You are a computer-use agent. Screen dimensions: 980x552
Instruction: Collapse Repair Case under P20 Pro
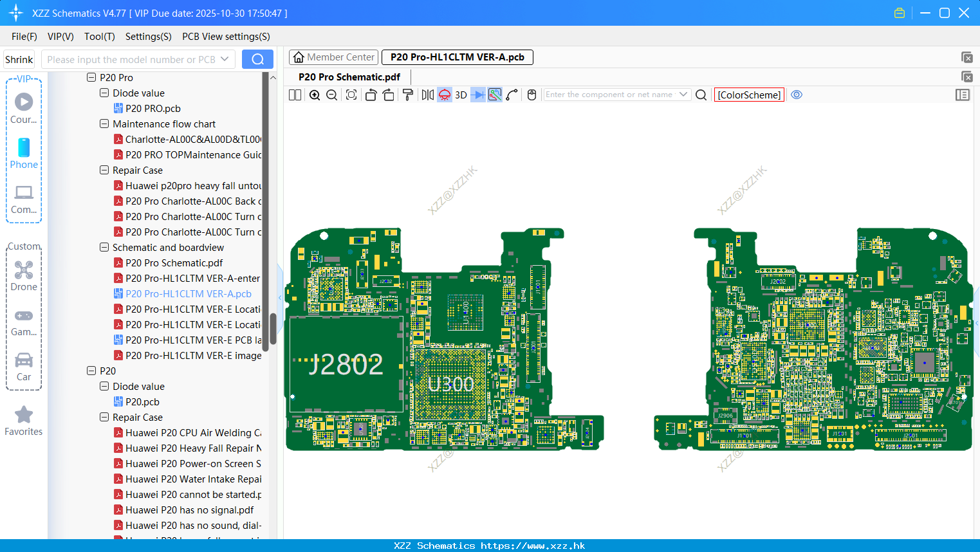click(x=104, y=170)
